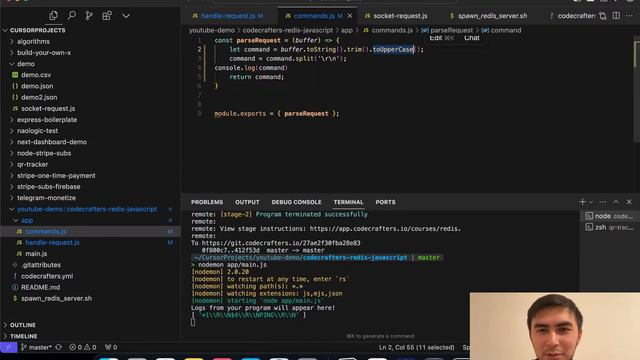Click Chat in inline popup
The width and height of the screenshot is (640, 360).
click(471, 38)
